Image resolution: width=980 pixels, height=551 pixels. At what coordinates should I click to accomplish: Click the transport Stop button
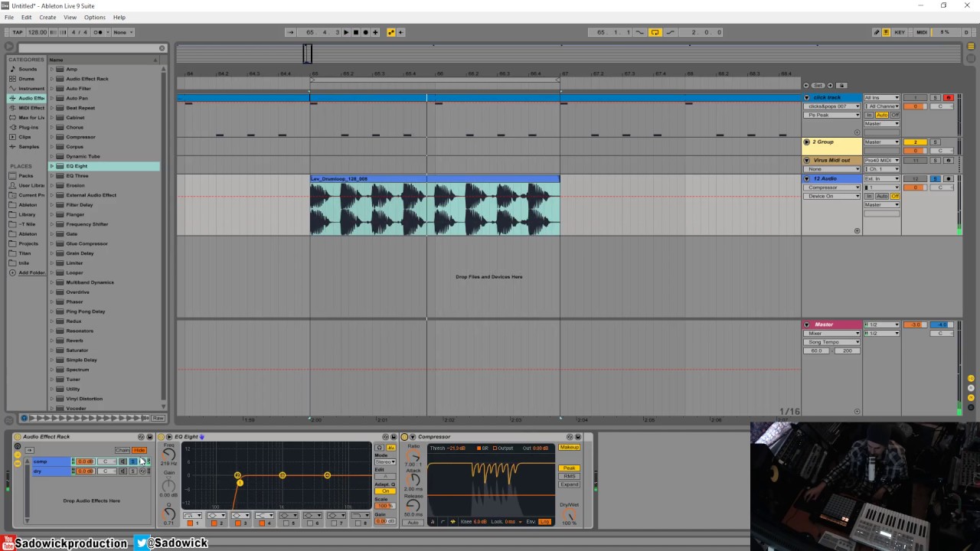355,32
